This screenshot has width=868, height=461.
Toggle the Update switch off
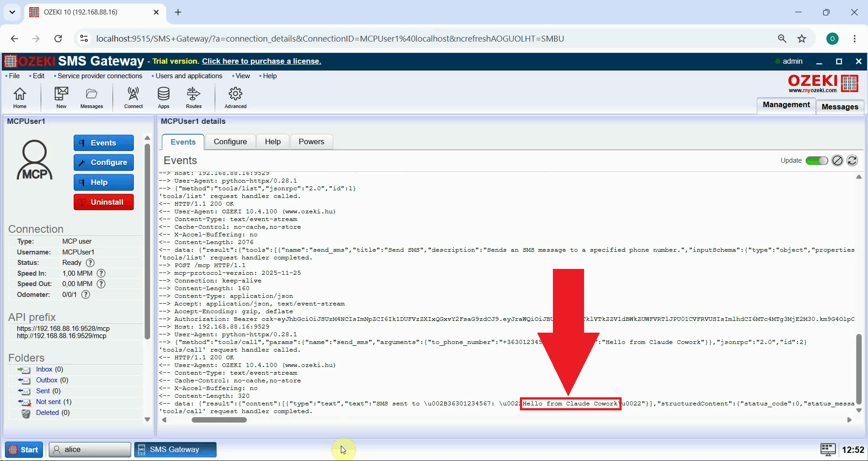(x=816, y=160)
